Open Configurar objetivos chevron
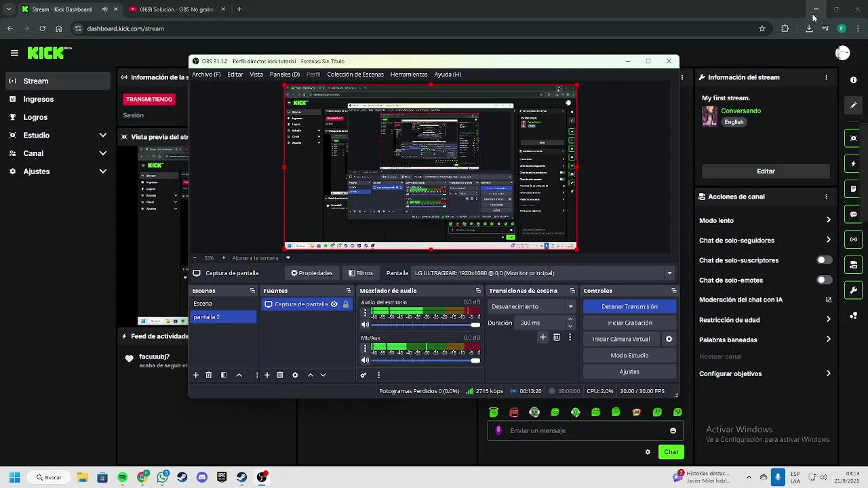Screen dimensions: 868x488 [829, 373]
